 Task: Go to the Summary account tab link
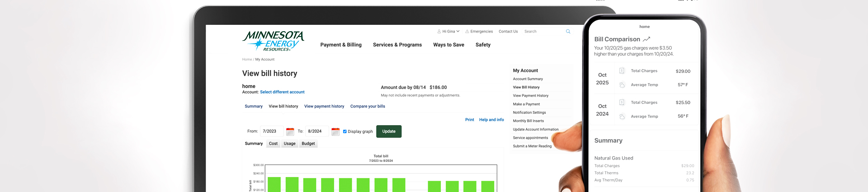pyautogui.click(x=254, y=106)
